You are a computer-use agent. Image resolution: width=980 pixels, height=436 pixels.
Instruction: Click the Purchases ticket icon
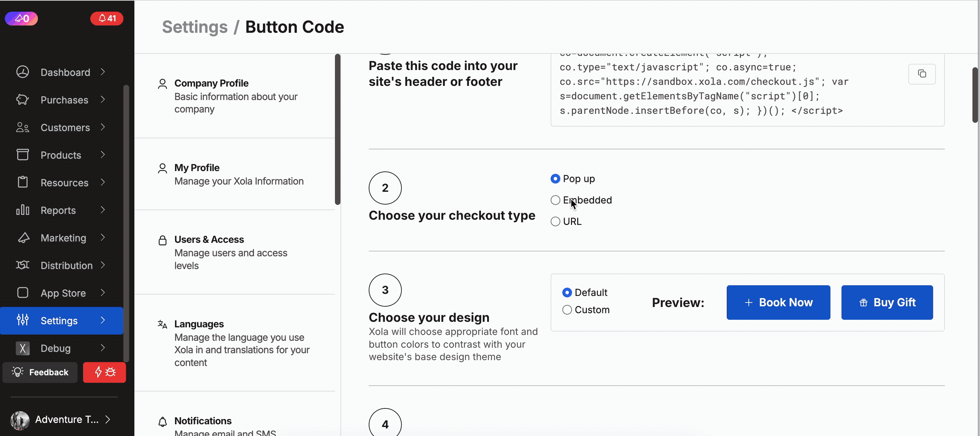pos(22,100)
